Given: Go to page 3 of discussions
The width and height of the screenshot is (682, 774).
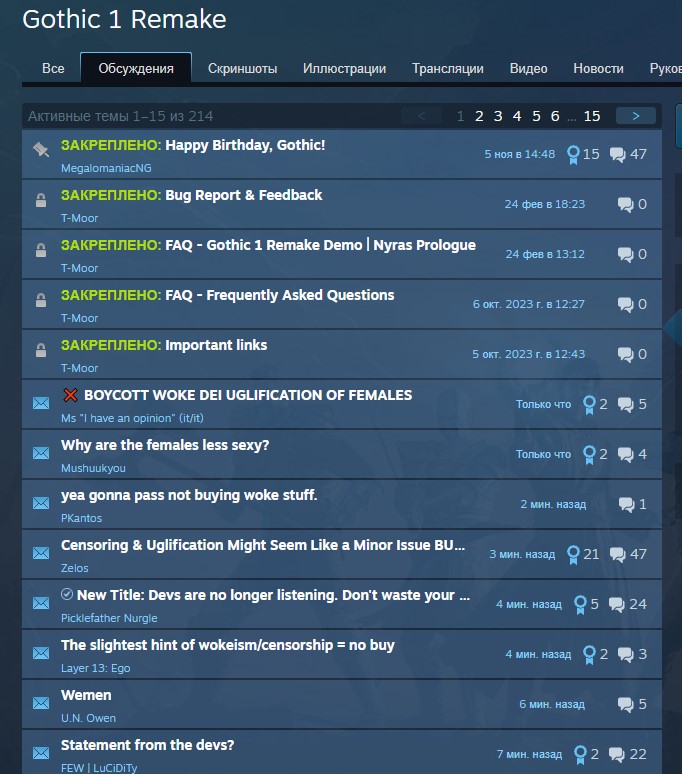Looking at the screenshot, I should (x=498, y=116).
